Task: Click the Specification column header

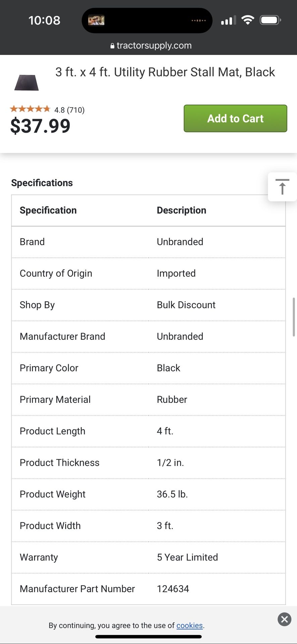Action: (x=48, y=210)
